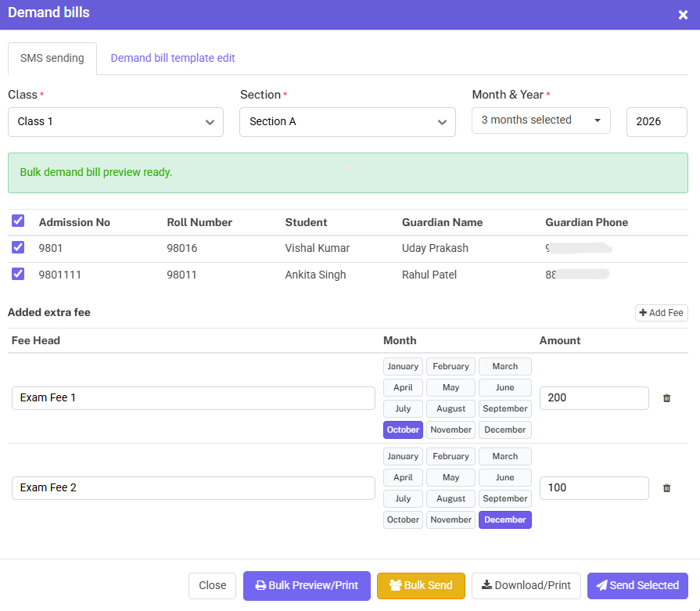The image size is (700, 611).
Task: Open the Class dropdown
Action: pyautogui.click(x=116, y=122)
